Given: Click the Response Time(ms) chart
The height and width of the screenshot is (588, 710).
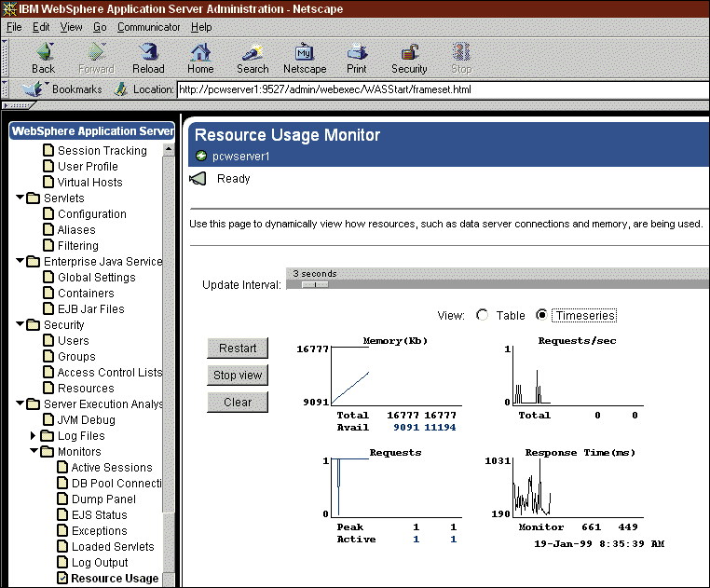Looking at the screenshot, I should 578,488.
